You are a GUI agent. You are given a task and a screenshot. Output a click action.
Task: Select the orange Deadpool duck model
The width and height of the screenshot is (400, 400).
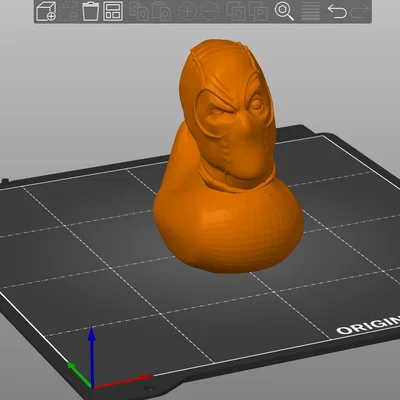(228, 157)
